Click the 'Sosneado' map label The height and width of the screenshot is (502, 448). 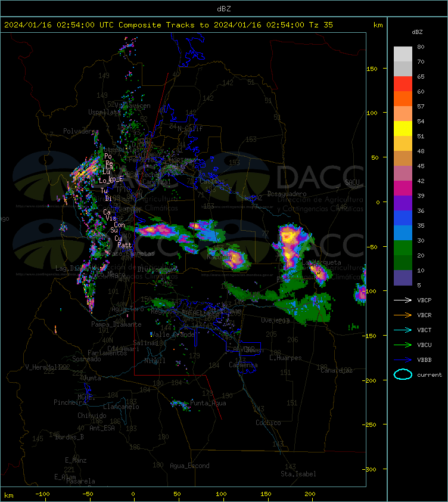click(x=86, y=359)
